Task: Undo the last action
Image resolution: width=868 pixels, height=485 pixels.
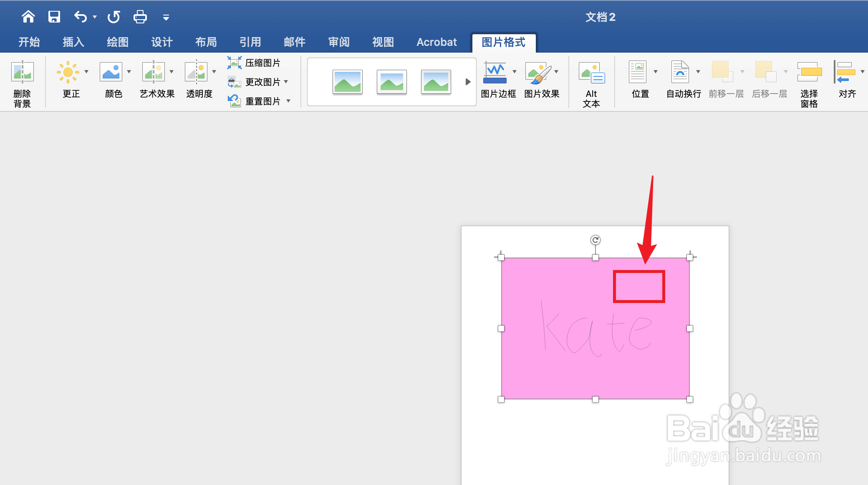Action: (x=81, y=17)
